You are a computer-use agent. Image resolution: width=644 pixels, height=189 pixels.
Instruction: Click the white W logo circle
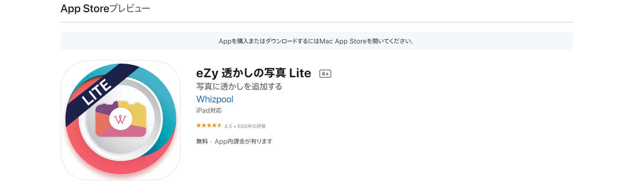(x=120, y=119)
